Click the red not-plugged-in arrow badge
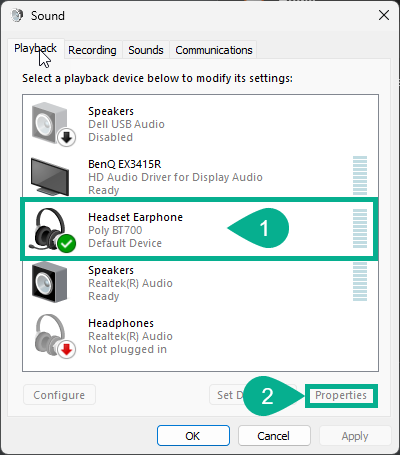The width and height of the screenshot is (400, 455). (x=67, y=349)
